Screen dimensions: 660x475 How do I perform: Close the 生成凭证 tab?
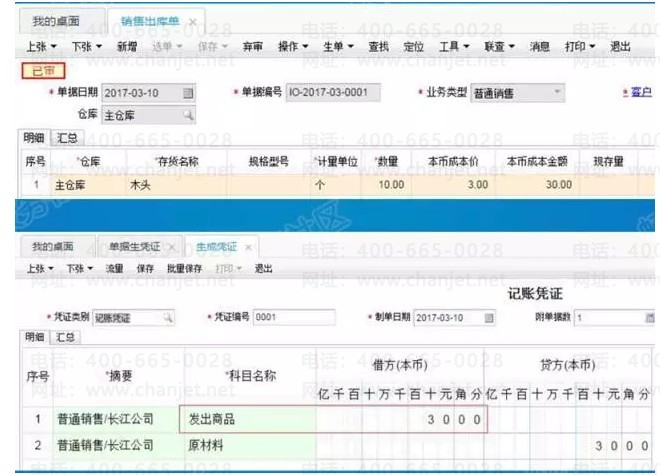248,247
